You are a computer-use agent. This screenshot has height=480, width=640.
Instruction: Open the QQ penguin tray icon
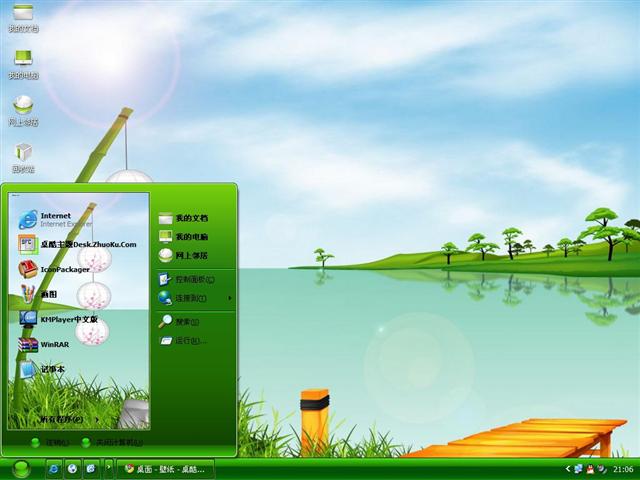590,469
